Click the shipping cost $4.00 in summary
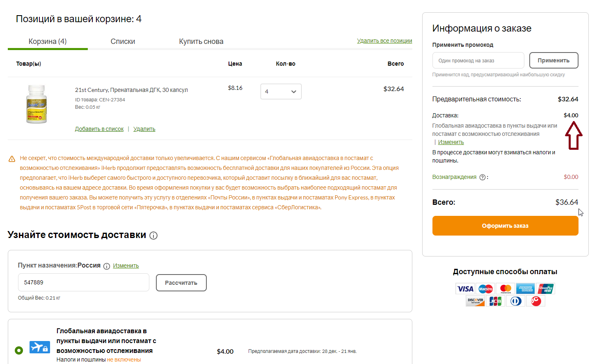 [x=571, y=115]
